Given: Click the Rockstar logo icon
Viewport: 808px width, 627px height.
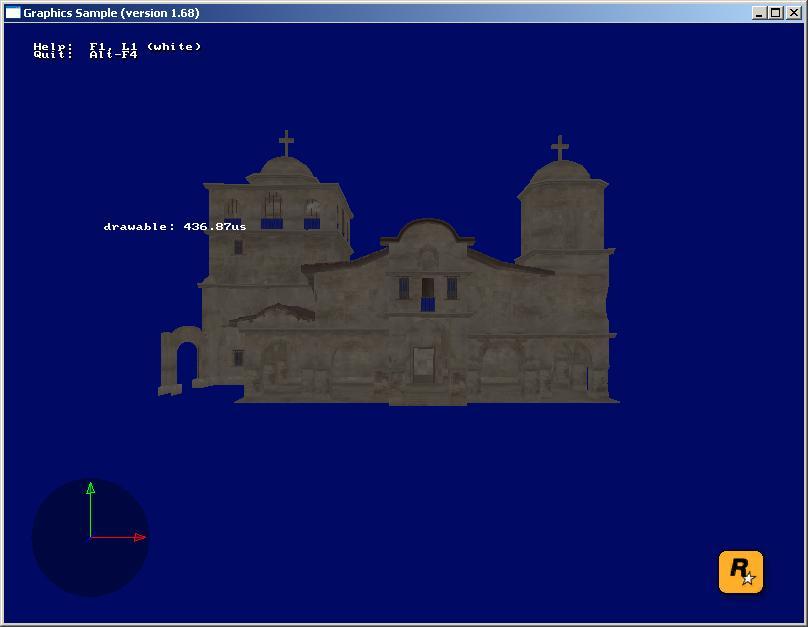Looking at the screenshot, I should click(x=740, y=571).
